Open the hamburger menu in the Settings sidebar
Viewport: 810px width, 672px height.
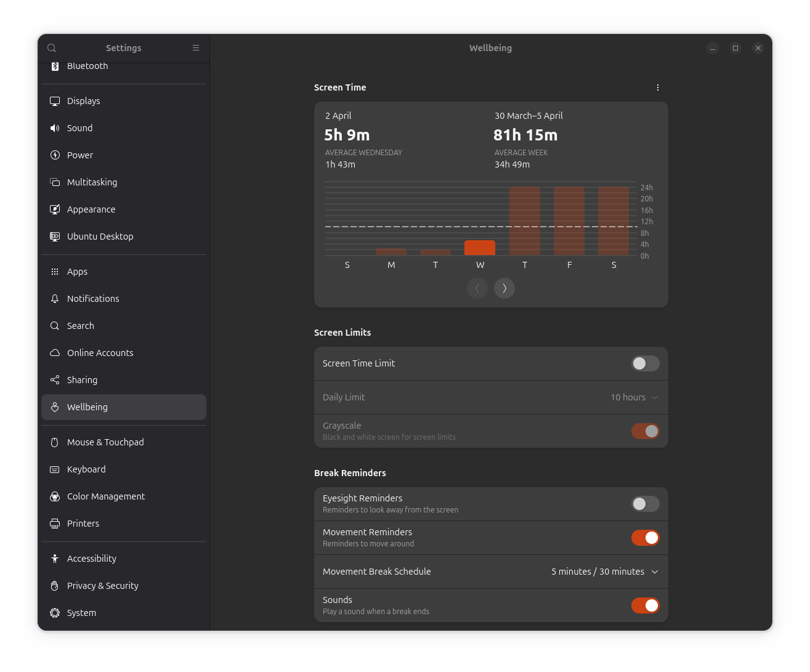196,47
